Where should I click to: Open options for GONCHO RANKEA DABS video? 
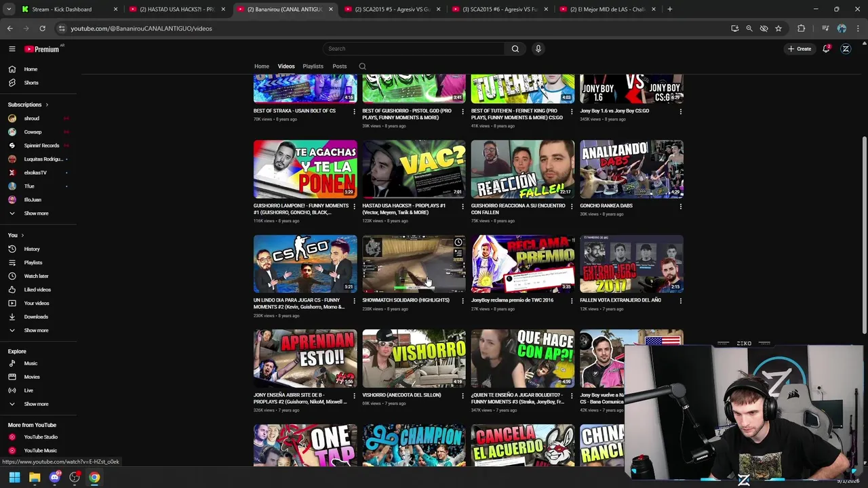click(x=680, y=206)
